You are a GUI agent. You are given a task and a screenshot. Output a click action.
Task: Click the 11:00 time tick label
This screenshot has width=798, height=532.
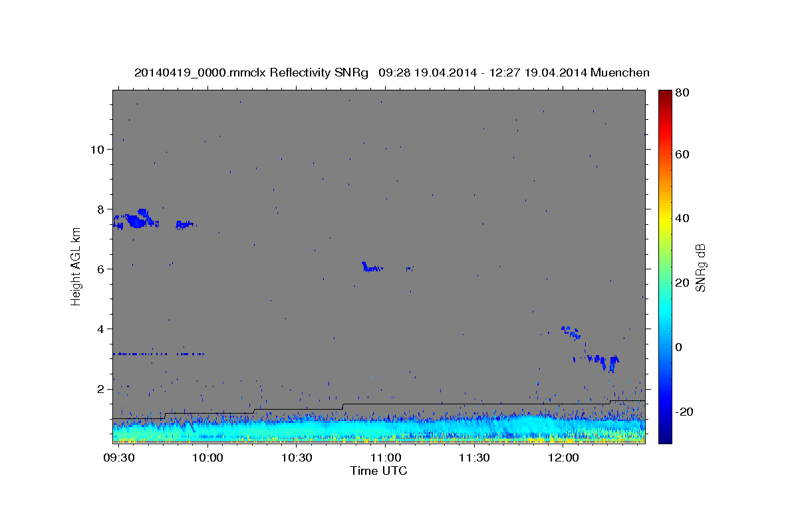(x=386, y=458)
